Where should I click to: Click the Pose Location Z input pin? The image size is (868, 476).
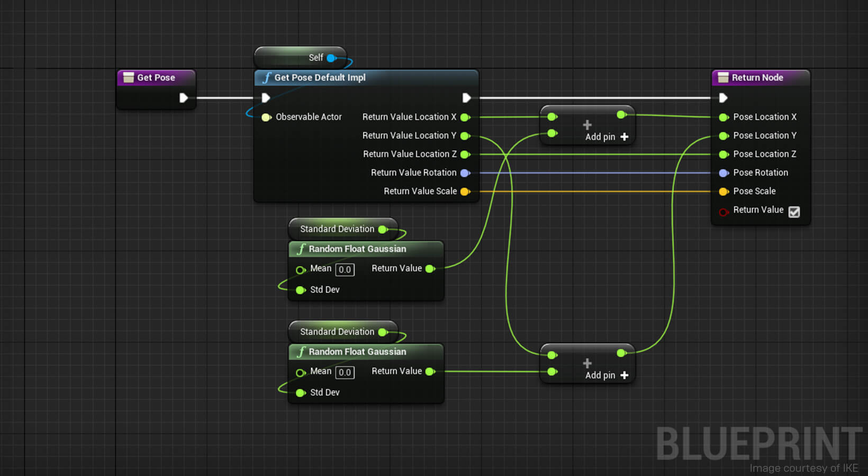point(724,154)
